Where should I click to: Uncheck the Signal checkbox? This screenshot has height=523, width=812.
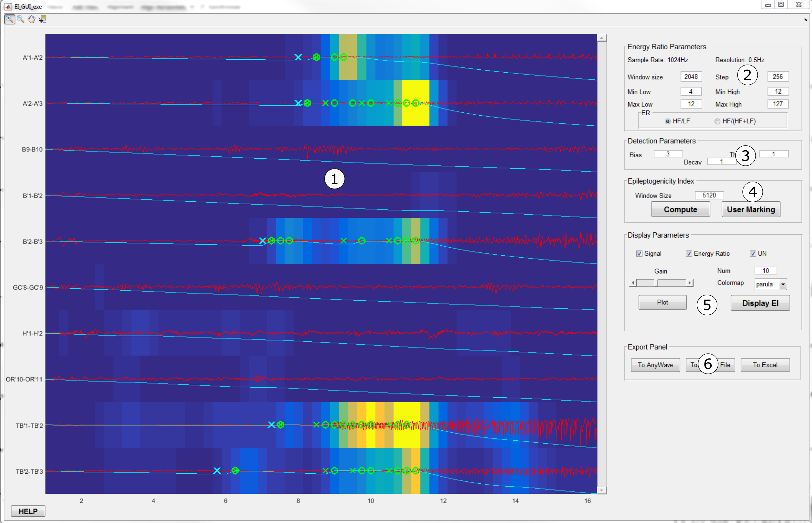[639, 254]
